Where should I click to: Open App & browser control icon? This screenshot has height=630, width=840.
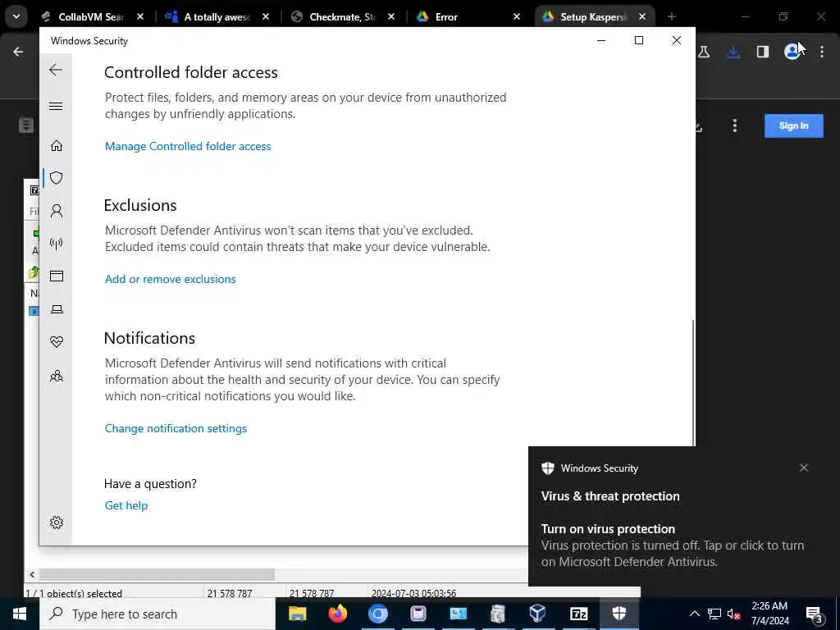[57, 276]
